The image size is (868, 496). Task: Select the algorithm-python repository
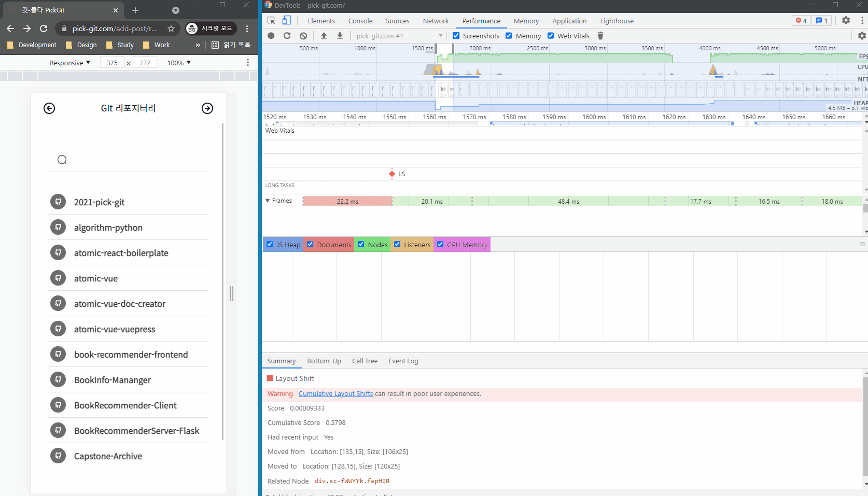click(129, 227)
